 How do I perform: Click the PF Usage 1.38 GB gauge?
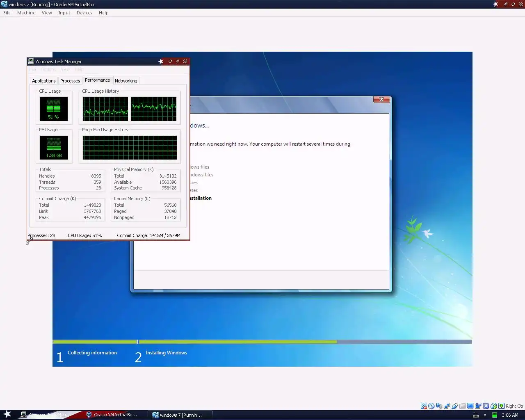pyautogui.click(x=54, y=148)
